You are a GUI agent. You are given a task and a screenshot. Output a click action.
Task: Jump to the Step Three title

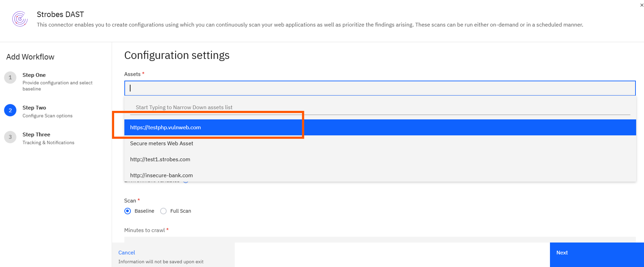36,134
